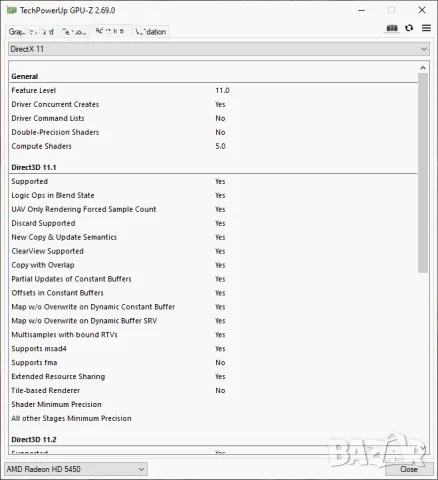The height and width of the screenshot is (480, 438).
Task: Select the Advanced tab
Action: click(111, 31)
